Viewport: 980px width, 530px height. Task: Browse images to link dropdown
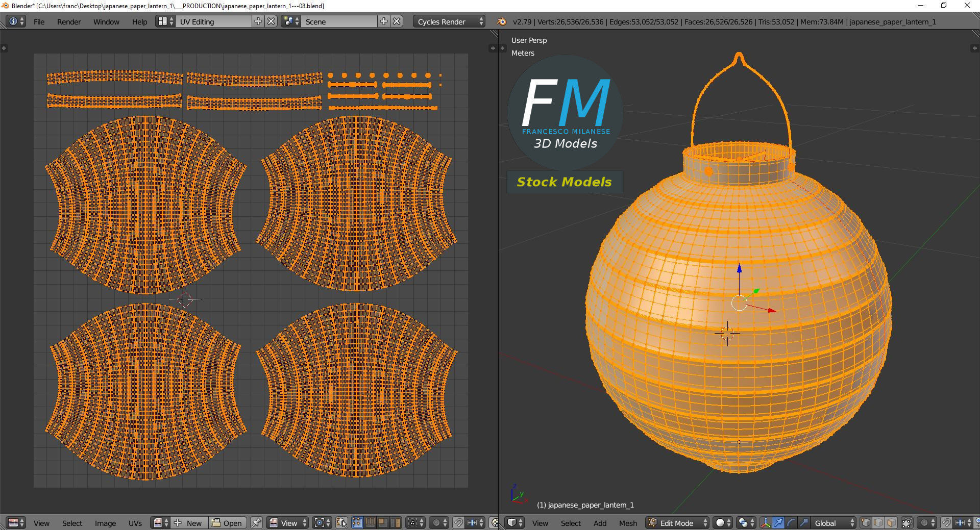(161, 523)
